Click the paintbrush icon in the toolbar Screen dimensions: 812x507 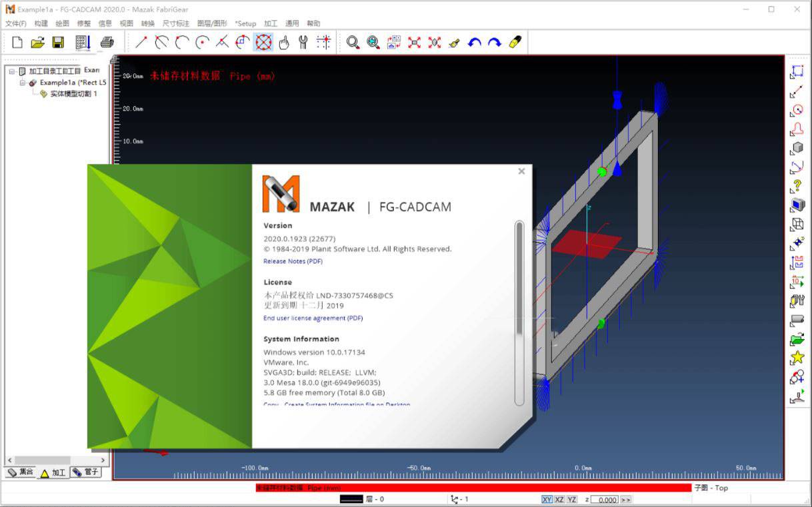pyautogui.click(x=454, y=43)
